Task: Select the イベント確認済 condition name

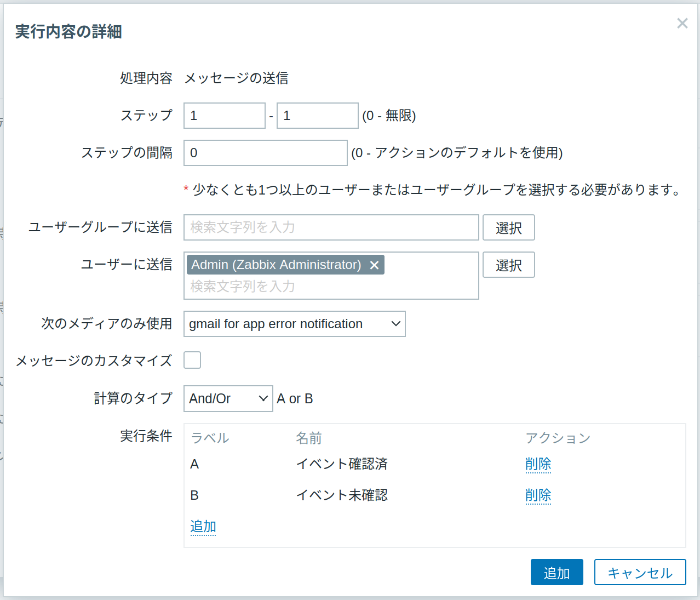Action: [342, 464]
